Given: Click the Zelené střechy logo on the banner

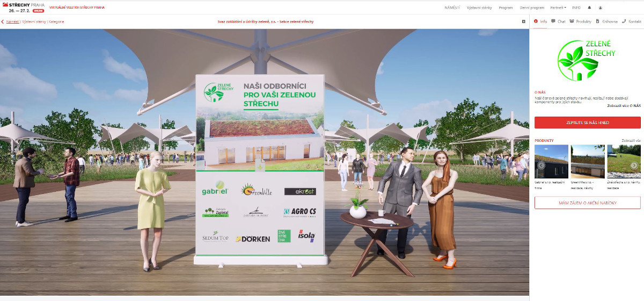Looking at the screenshot, I should pos(219,92).
